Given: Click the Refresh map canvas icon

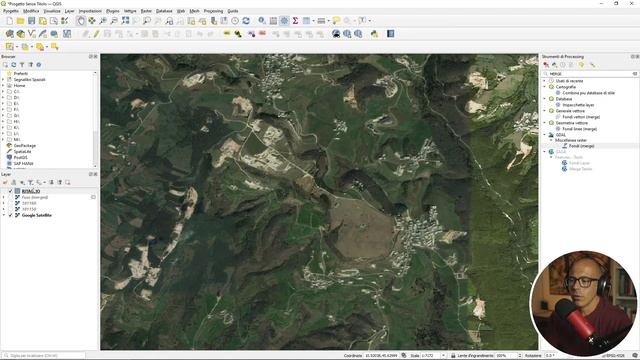Looking at the screenshot, I should (246, 21).
